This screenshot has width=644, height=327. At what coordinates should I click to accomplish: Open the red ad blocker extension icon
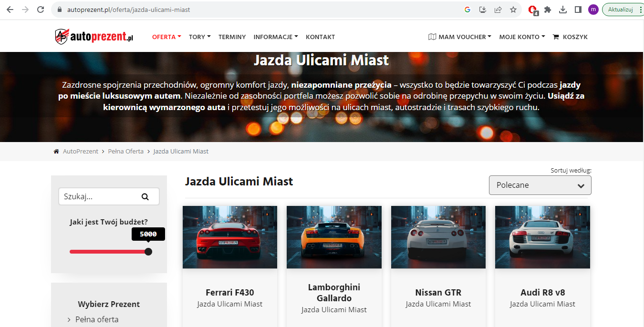pos(533,10)
